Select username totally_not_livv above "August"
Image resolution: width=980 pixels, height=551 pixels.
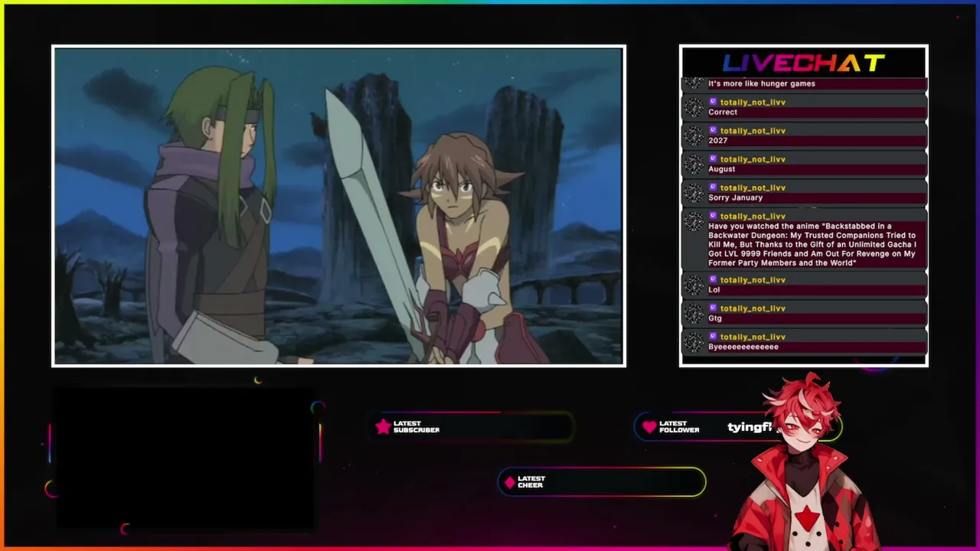753,159
